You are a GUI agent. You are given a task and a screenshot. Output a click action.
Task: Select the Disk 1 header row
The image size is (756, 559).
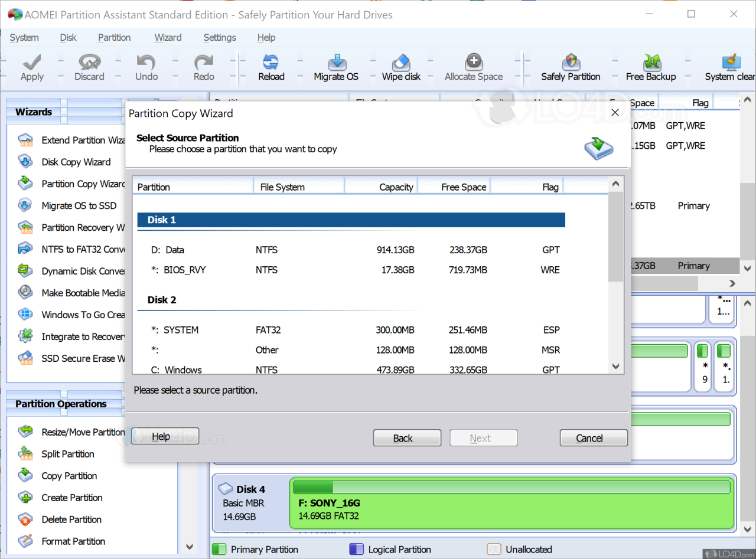(351, 220)
